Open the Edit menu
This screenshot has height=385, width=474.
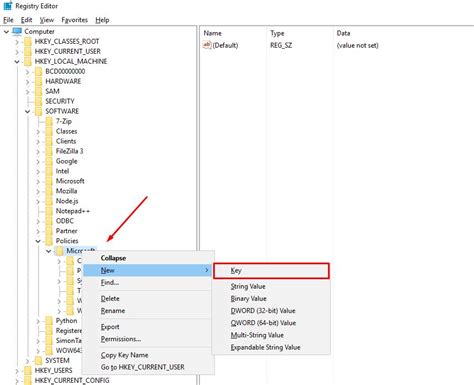26,20
